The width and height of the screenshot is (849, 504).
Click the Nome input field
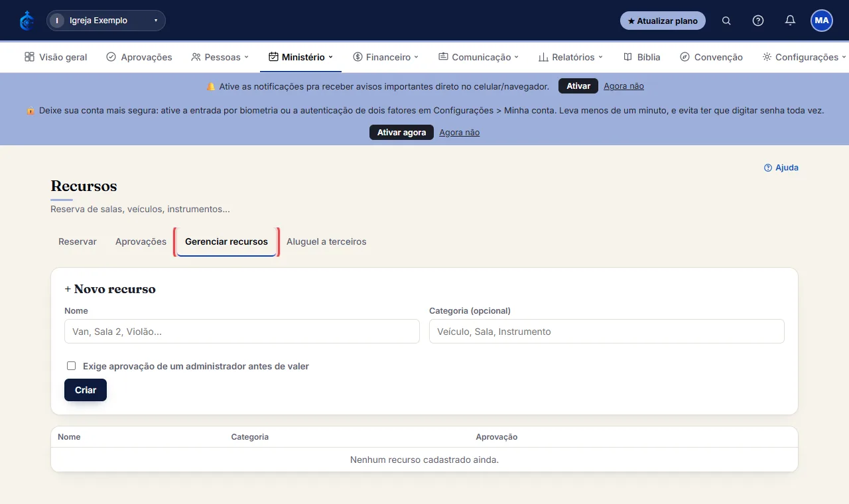tap(242, 332)
